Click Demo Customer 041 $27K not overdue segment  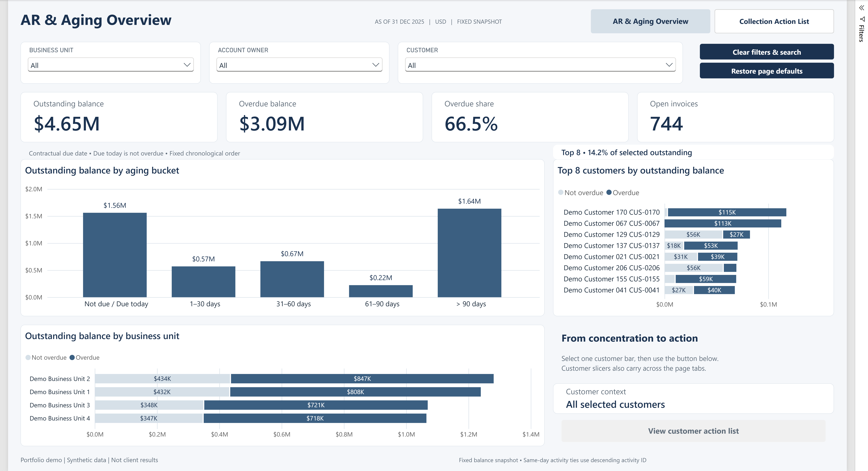tap(679, 290)
